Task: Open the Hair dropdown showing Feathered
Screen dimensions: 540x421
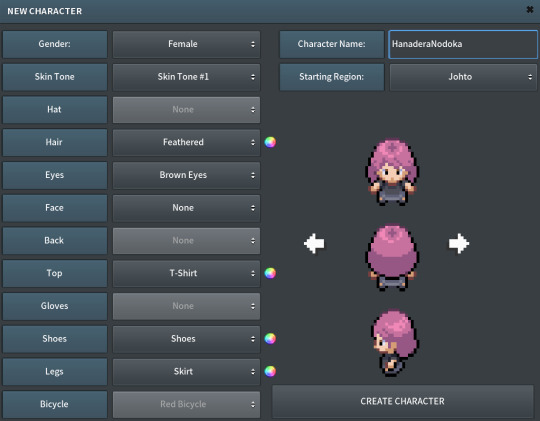Action: point(186,142)
